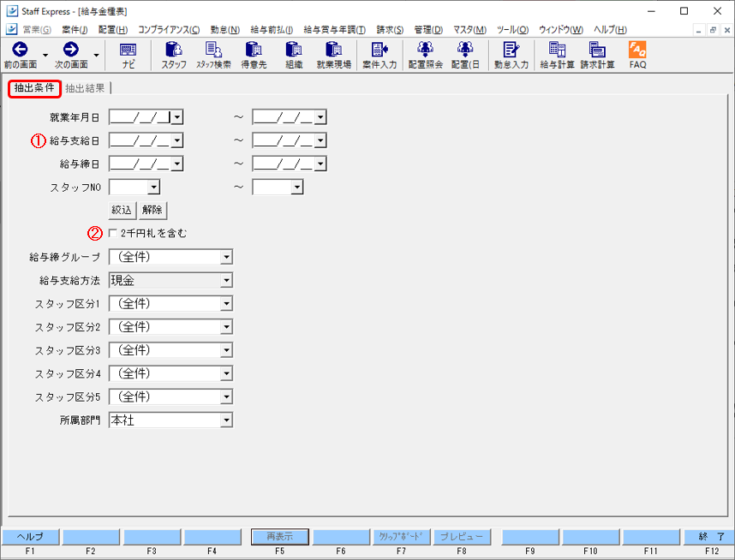Open the 給与締日 end date picker arrow

click(320, 164)
